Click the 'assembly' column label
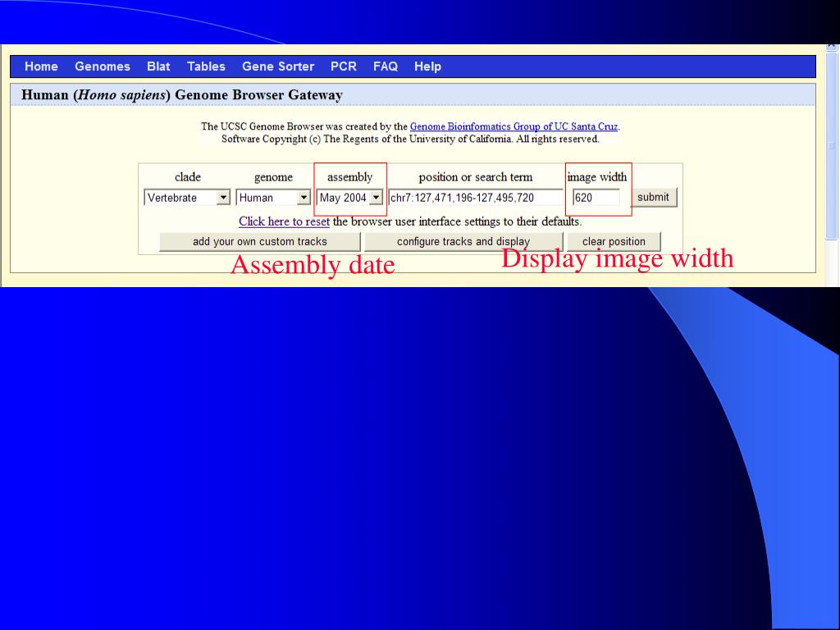This screenshot has height=630, width=840. (x=349, y=177)
